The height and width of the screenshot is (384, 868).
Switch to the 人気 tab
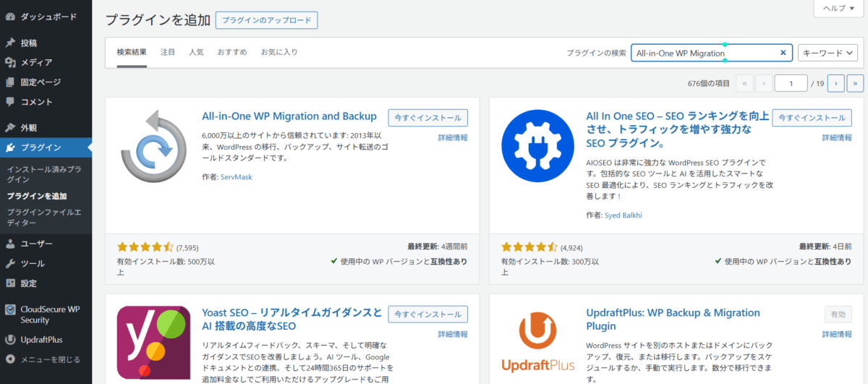196,52
